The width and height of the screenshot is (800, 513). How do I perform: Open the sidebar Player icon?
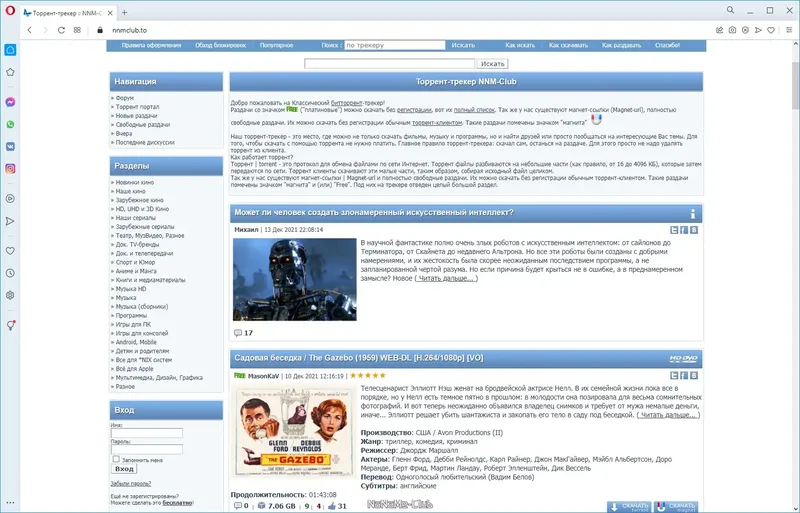tap(10, 199)
